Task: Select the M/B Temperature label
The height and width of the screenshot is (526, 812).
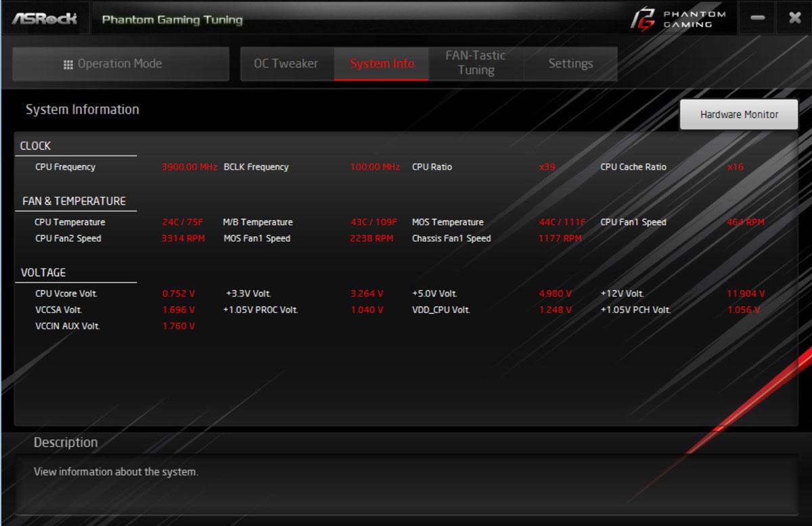Action: click(258, 222)
